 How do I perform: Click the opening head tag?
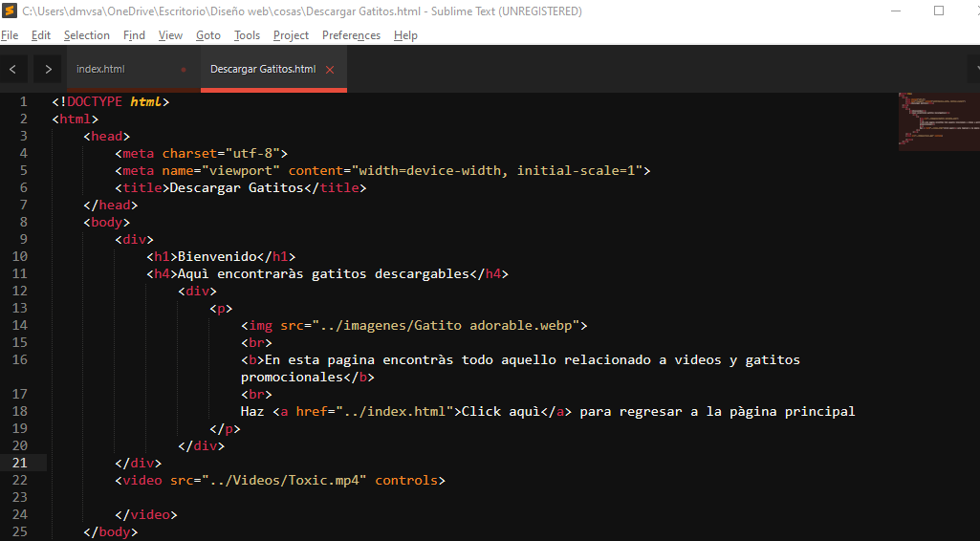[107, 136]
